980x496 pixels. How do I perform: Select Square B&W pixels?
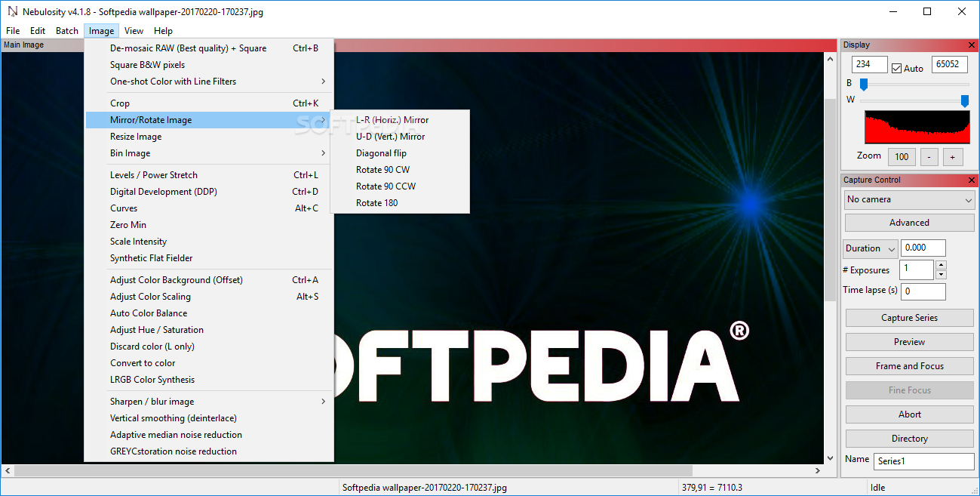[x=209, y=65]
